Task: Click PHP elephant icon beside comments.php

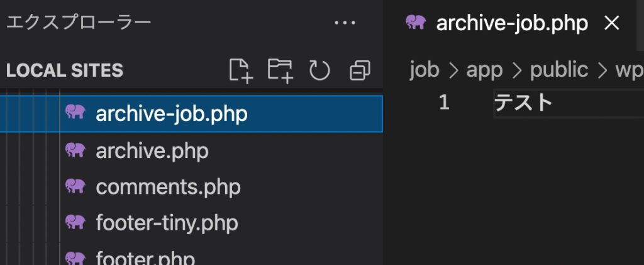Action: click(75, 186)
